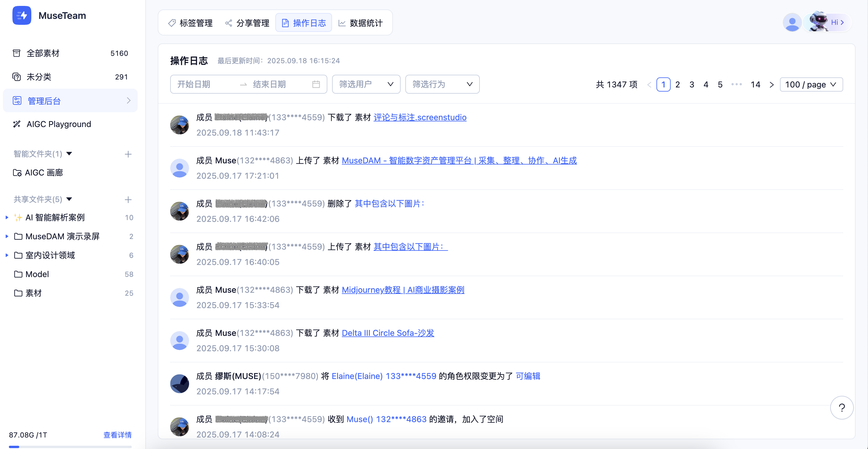Click the calendar icon in date range
868x449 pixels.
316,84
